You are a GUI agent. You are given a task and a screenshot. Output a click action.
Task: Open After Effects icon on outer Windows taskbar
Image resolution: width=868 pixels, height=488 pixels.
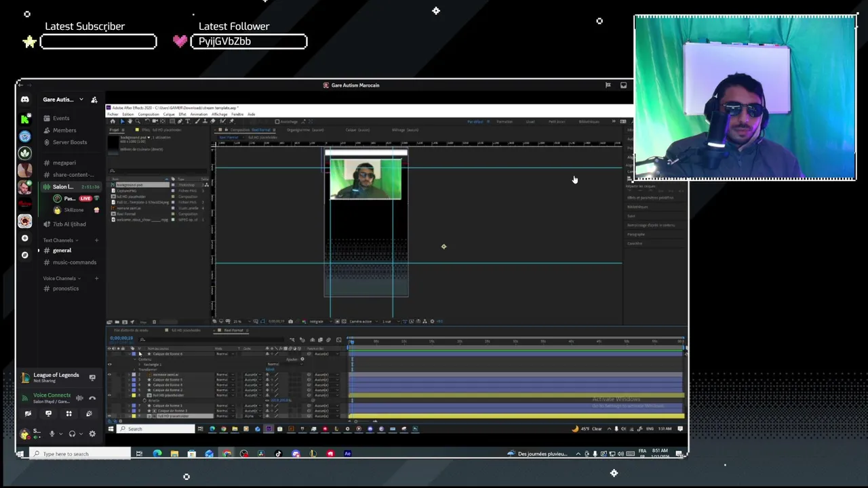pyautogui.click(x=348, y=453)
